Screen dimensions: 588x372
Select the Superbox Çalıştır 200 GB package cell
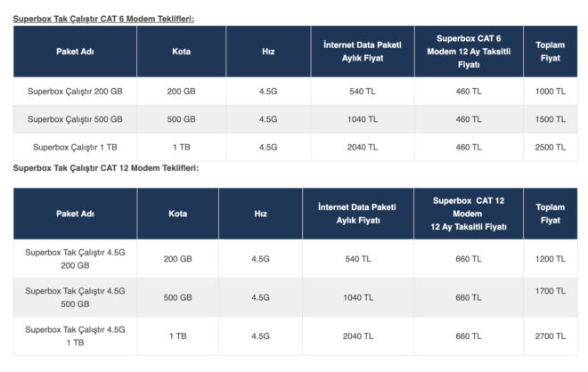(x=75, y=92)
